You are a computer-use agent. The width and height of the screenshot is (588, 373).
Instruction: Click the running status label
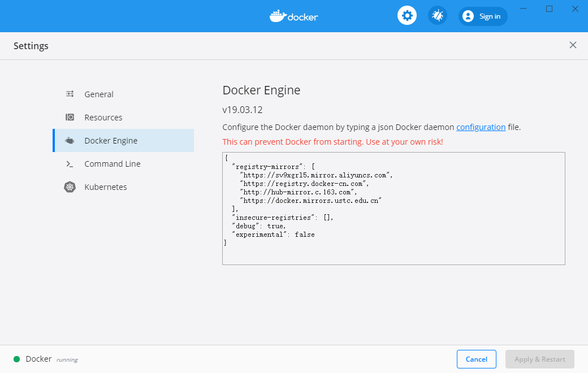[67, 359]
